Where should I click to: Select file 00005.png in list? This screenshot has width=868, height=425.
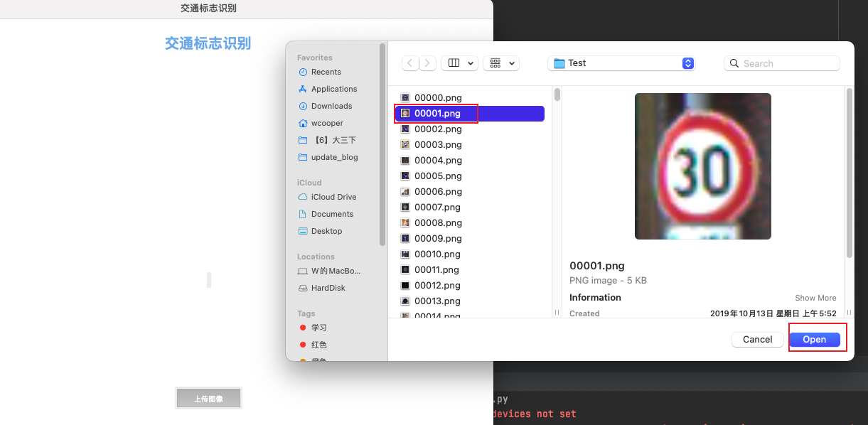pos(438,176)
